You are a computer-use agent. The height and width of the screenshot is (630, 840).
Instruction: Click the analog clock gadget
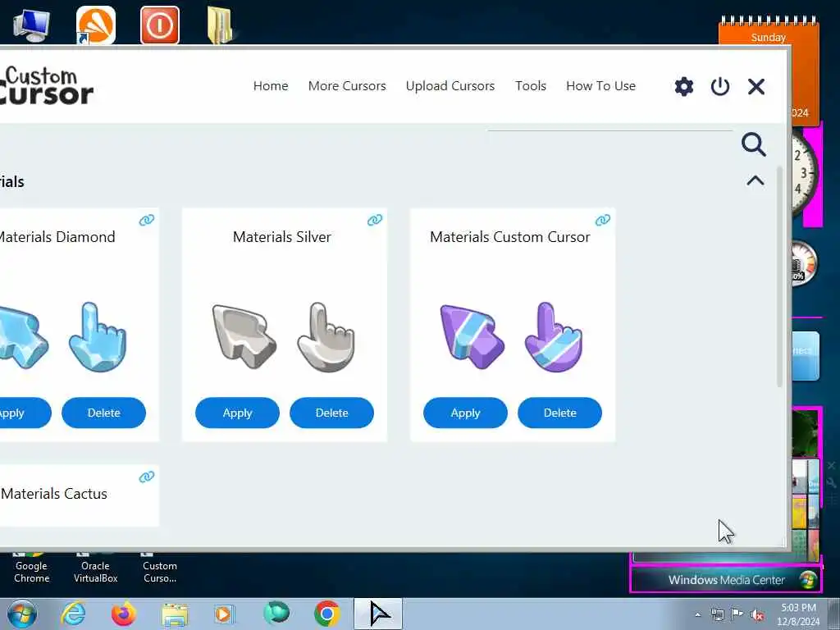click(805, 173)
